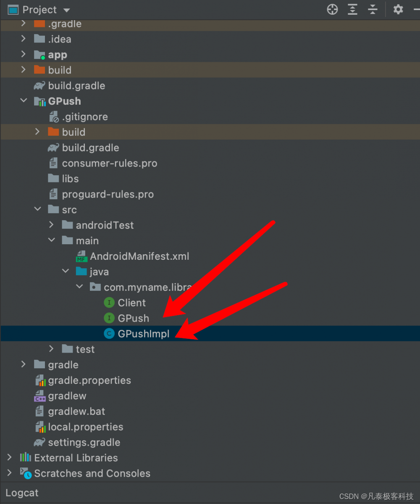The height and width of the screenshot is (504, 420).
Task: Expand the .idea folder
Action: [x=23, y=39]
